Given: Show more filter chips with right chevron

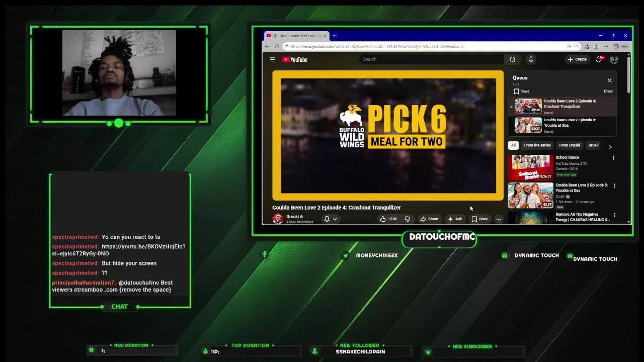Looking at the screenshot, I should 610,147.
